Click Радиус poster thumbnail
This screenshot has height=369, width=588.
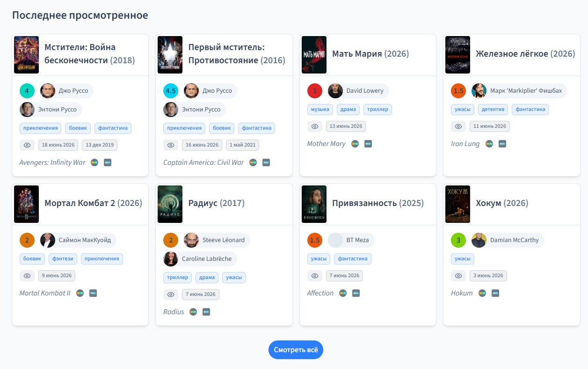pos(170,204)
